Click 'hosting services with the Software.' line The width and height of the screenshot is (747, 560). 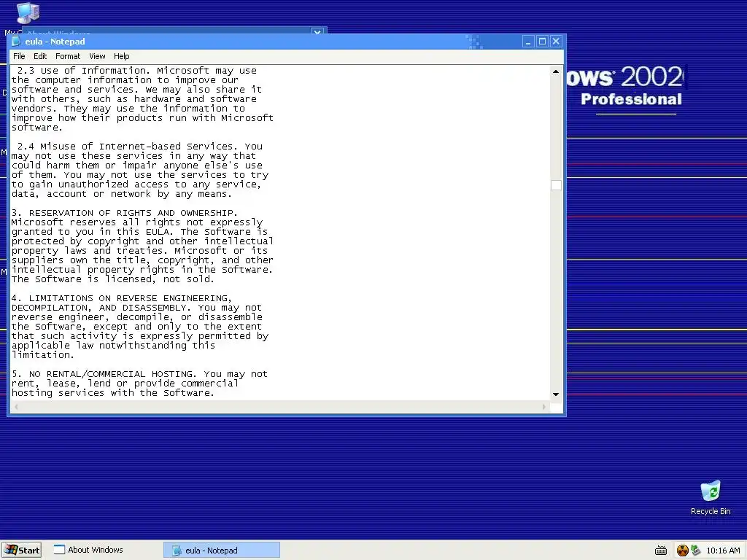point(113,393)
